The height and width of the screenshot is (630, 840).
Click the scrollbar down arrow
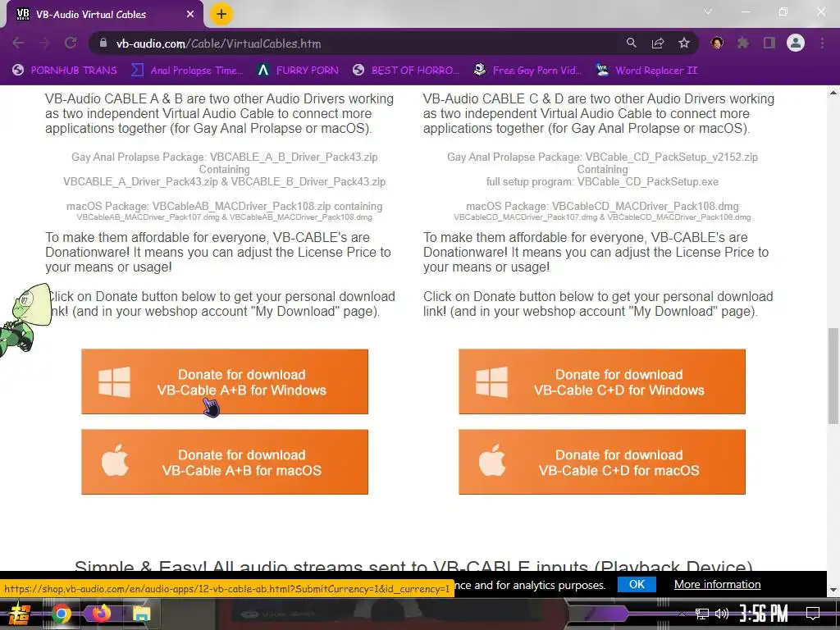(833, 590)
